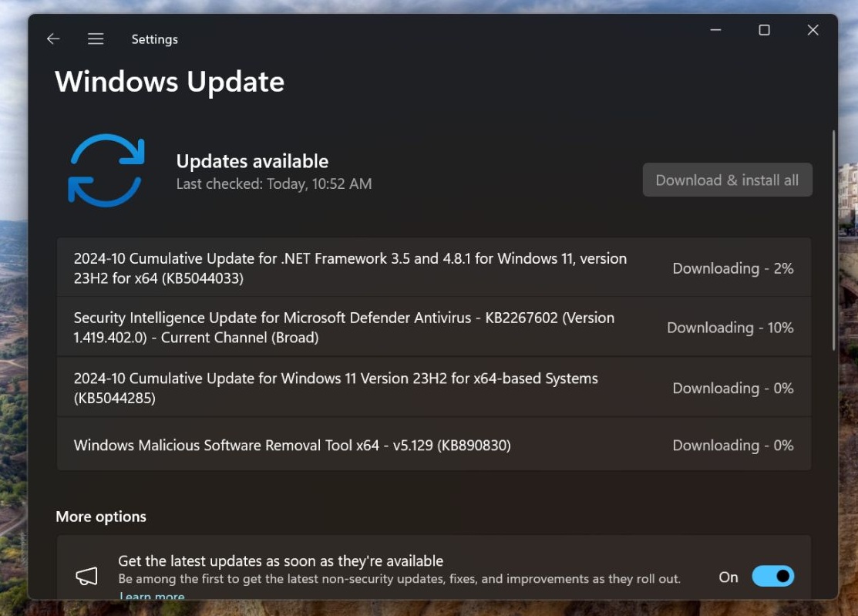This screenshot has height=616, width=858.
Task: Expand the More options section
Action: tap(100, 517)
